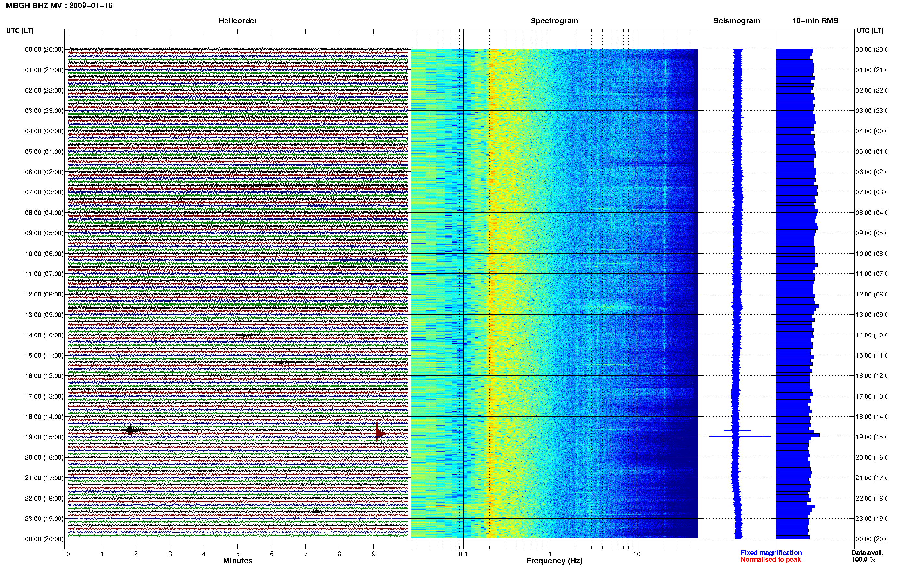Select the Seismogram panel heading
The image size is (924, 578).
(x=737, y=21)
